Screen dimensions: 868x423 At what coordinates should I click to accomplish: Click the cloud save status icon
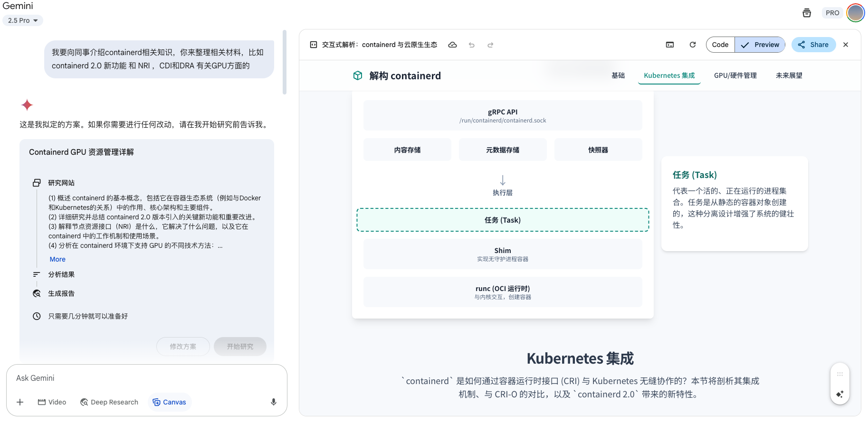click(453, 45)
